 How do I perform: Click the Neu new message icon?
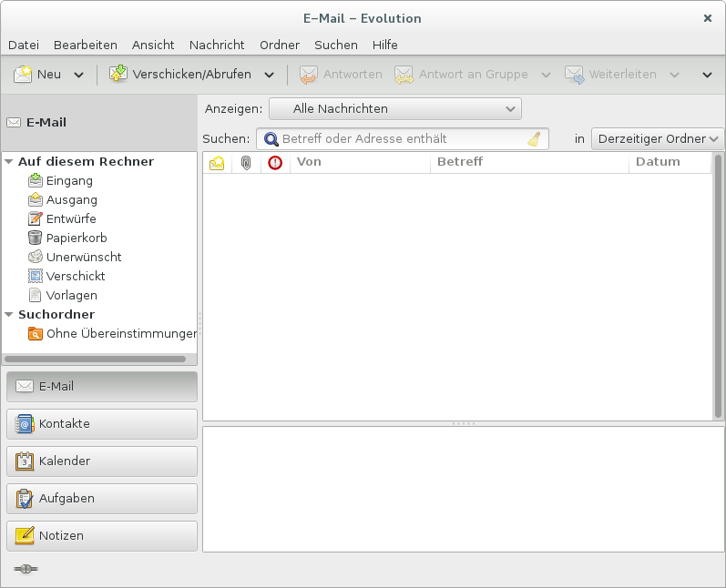point(24,75)
